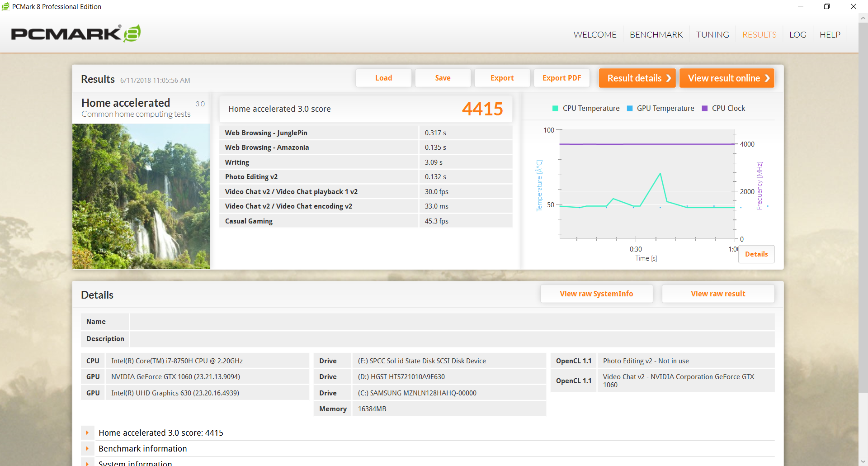This screenshot has width=868, height=466.
Task: Click the score value 4415
Action: (x=482, y=109)
